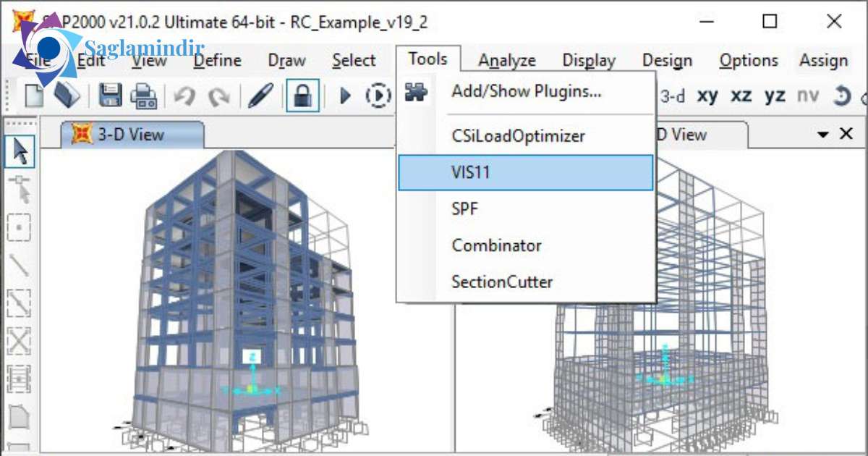Screen dimensions: 868x456
Task: Open the Analyze menu
Action: coord(507,61)
